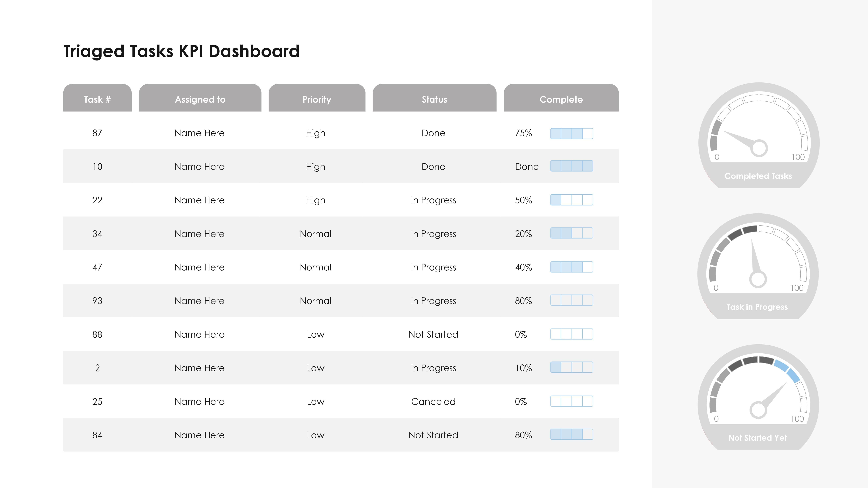
Task: Click the 50% complete value
Action: 523,200
